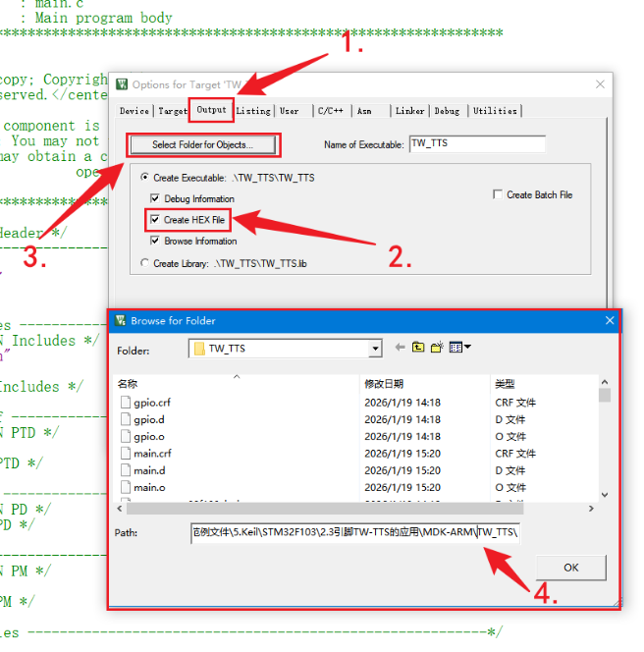Switch to the C/C++ tab

tap(331, 111)
